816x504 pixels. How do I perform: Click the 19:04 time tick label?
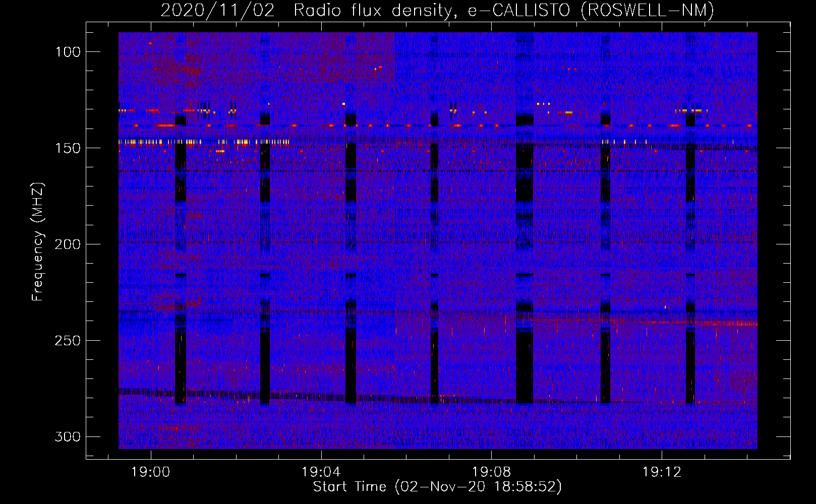(321, 472)
